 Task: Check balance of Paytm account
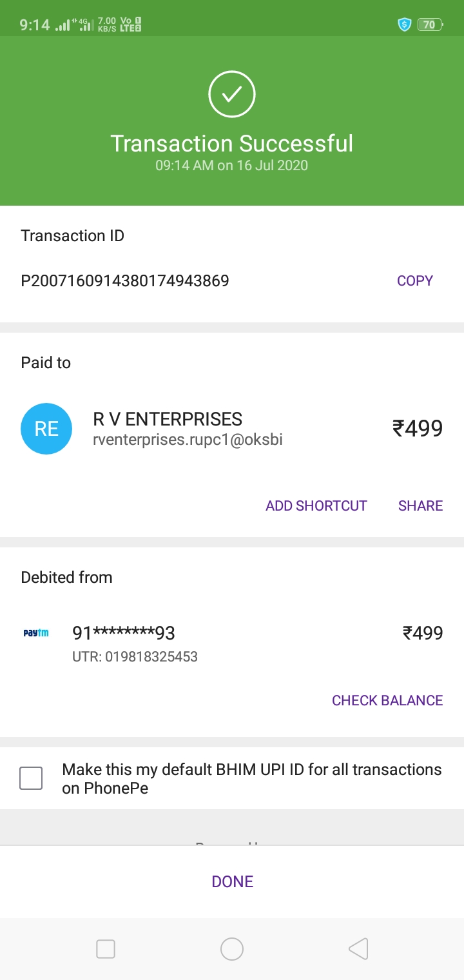387,700
